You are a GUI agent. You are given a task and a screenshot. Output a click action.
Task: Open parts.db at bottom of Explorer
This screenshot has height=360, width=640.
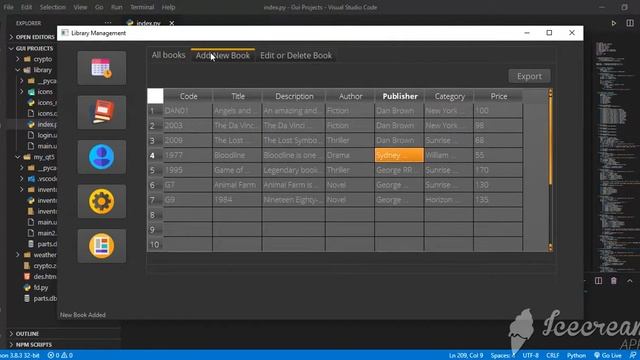tap(40, 298)
